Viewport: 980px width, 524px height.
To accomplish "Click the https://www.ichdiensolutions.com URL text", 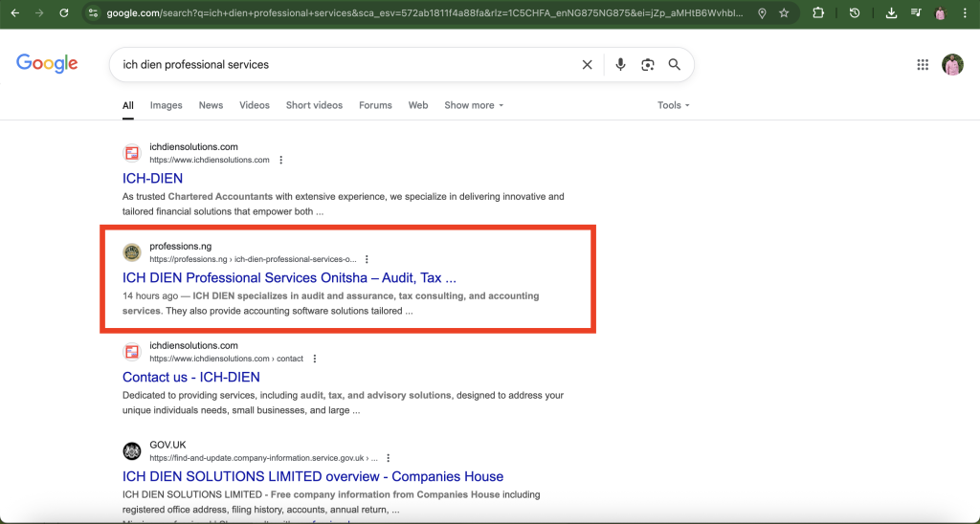I will [x=210, y=160].
